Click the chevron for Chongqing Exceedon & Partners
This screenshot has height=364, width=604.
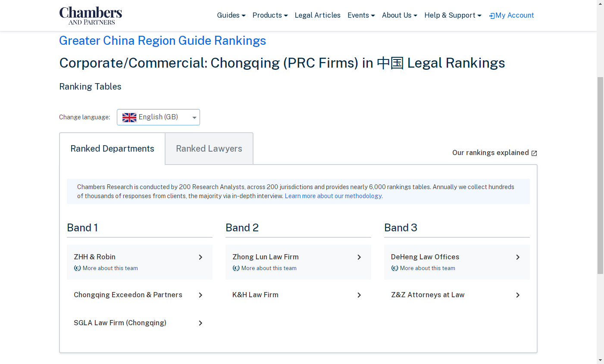(200, 295)
